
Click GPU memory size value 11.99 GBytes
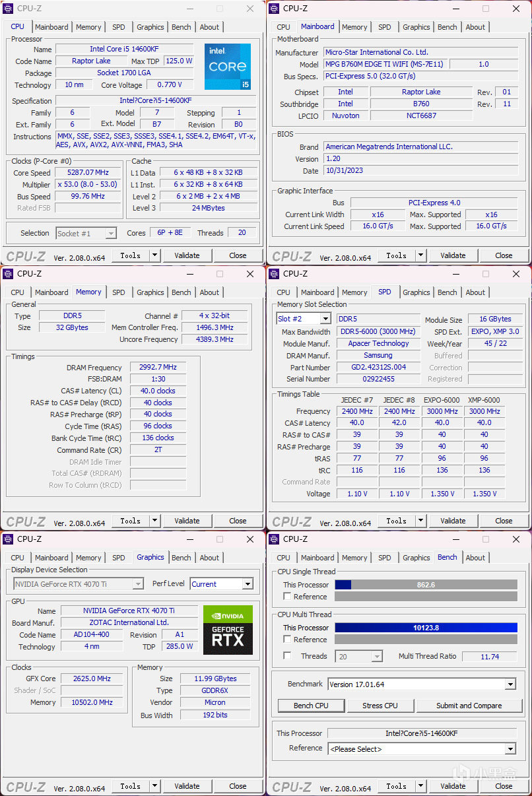pos(215,679)
